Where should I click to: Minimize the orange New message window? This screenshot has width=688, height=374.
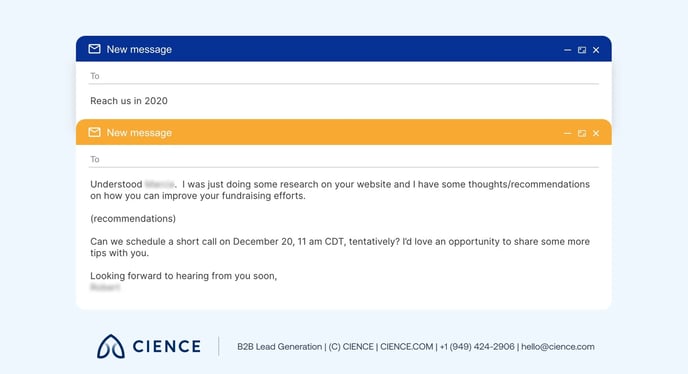pos(567,133)
